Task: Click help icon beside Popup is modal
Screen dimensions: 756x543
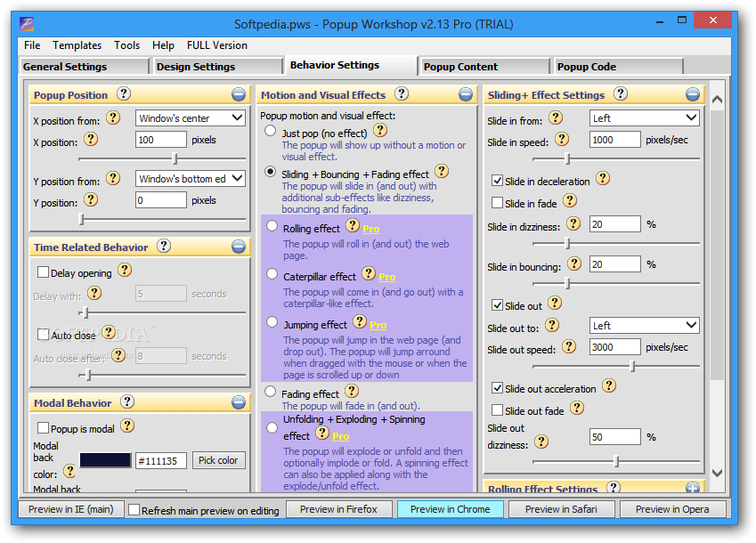Action: click(127, 425)
